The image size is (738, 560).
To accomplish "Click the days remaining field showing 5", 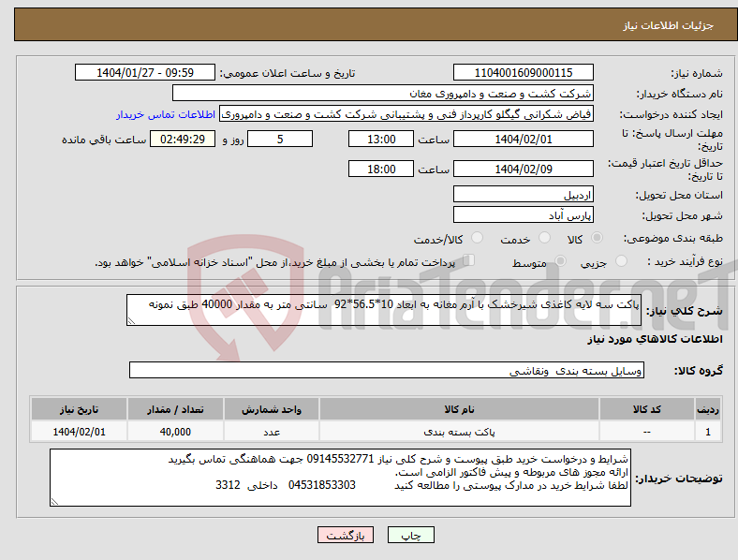I will (280, 139).
